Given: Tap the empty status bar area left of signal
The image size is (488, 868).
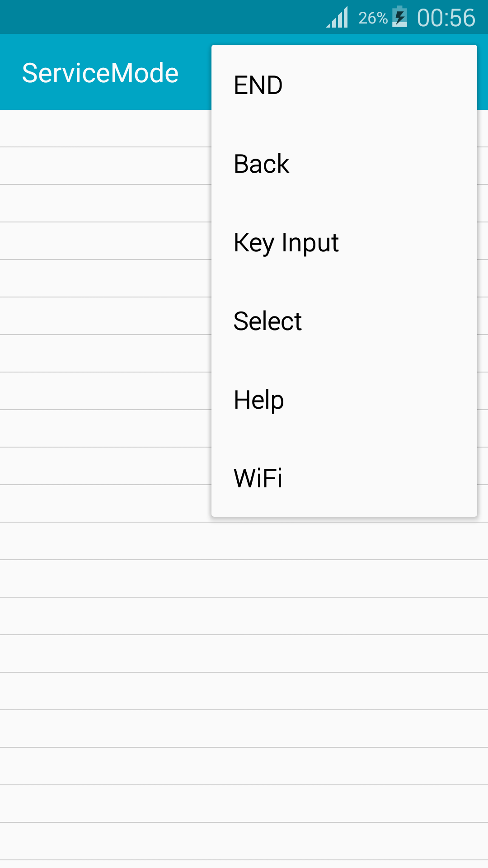Looking at the screenshot, I should tap(163, 17).
